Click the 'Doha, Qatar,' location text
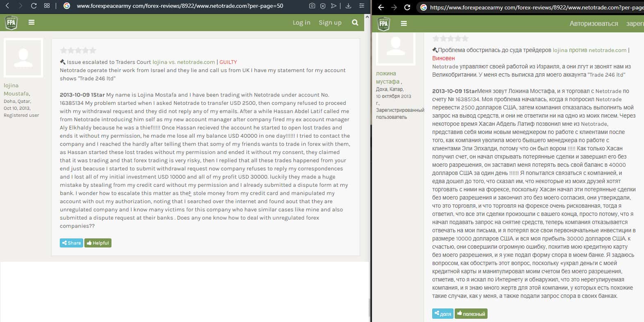The height and width of the screenshot is (322, 644). (x=17, y=101)
